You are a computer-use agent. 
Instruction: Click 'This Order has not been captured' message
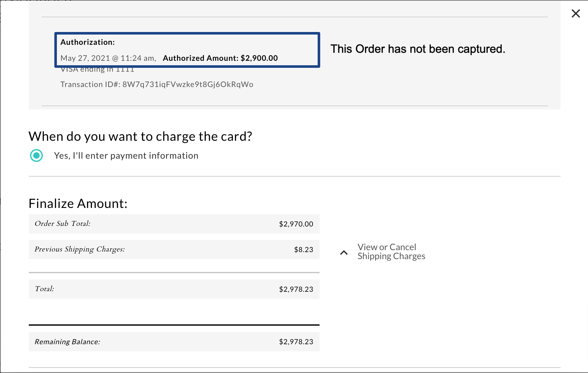click(x=418, y=49)
